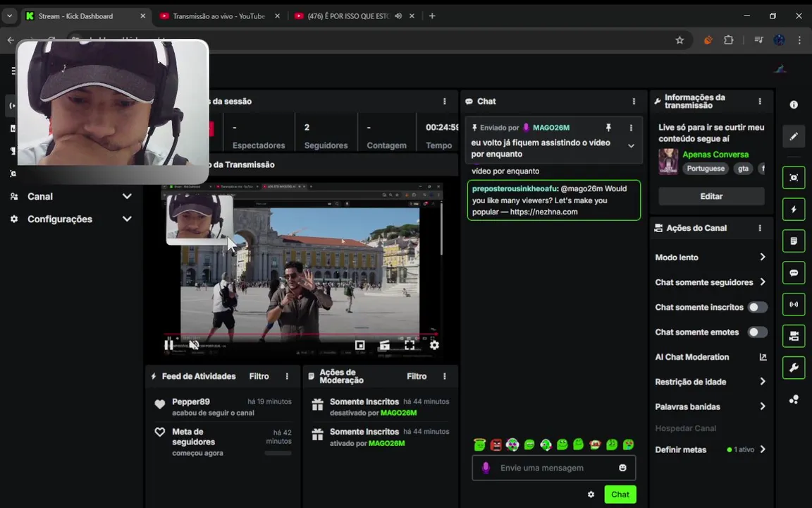Open the browser three-dot menu
This screenshot has height=508, width=812.
799,40
